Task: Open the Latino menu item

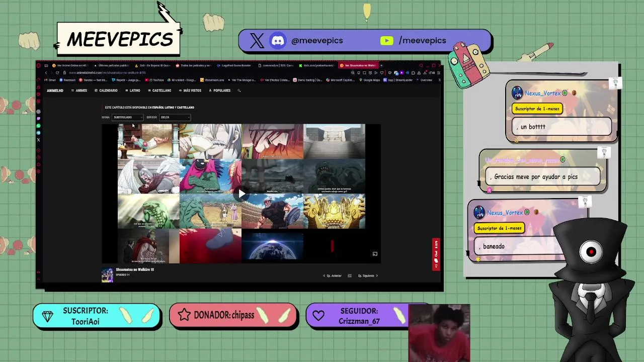Action: pos(133,90)
